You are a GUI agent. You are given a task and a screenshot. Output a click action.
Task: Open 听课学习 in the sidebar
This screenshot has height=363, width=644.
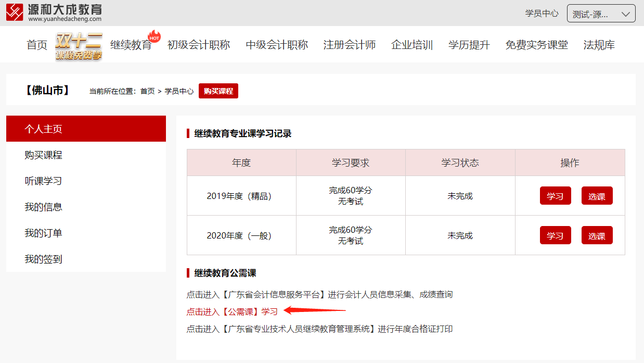coord(43,181)
